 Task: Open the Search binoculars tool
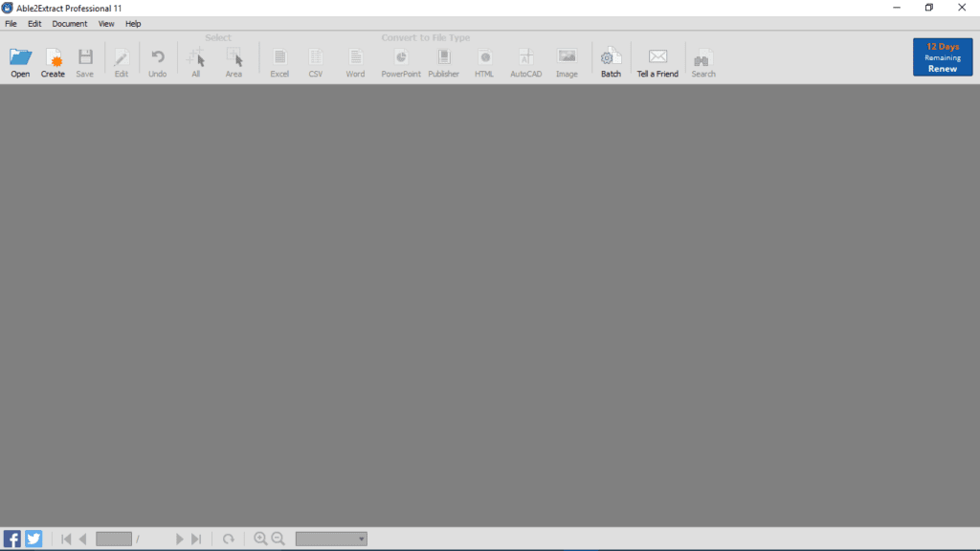[703, 57]
